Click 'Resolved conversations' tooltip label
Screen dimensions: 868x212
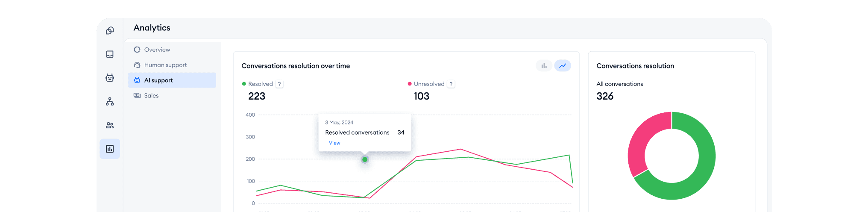tap(357, 132)
